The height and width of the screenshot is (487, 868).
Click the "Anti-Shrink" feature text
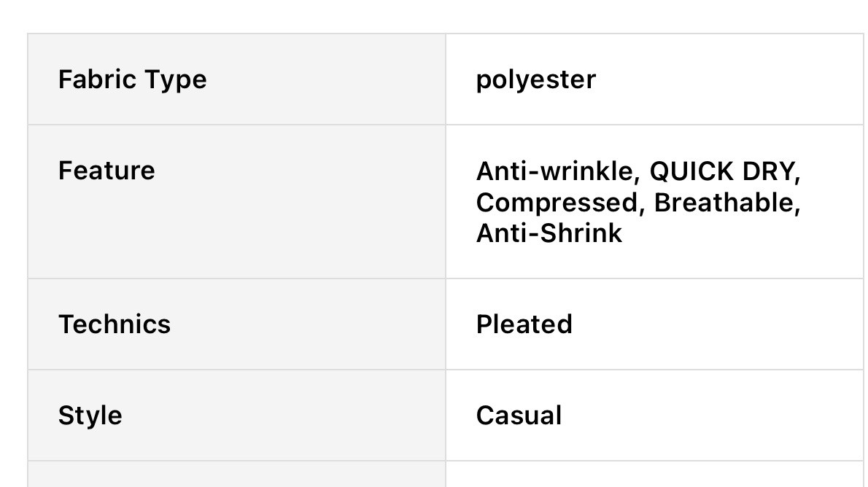[x=549, y=233]
